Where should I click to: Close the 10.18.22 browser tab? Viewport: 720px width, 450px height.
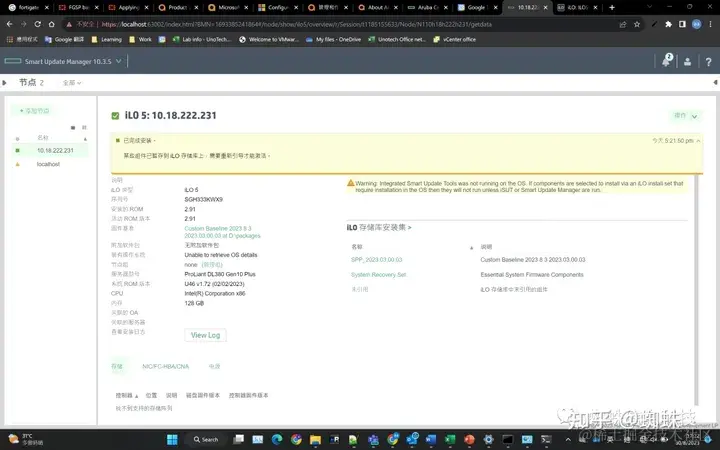pyautogui.click(x=546, y=7)
